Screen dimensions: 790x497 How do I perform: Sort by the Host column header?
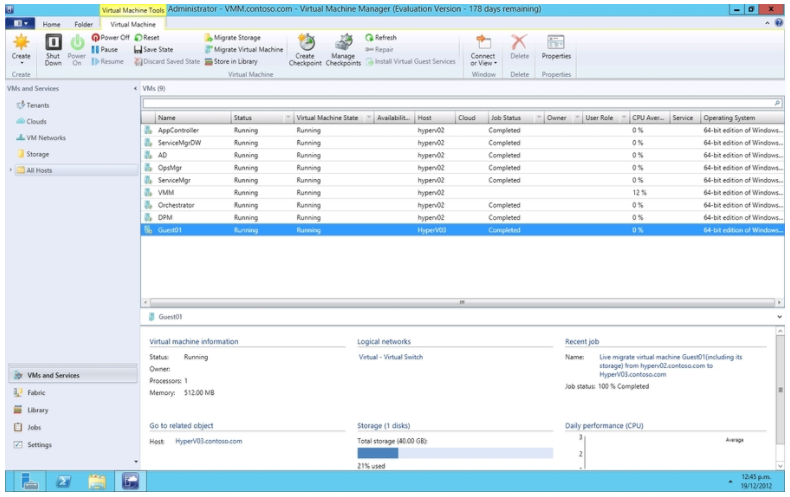[435, 118]
